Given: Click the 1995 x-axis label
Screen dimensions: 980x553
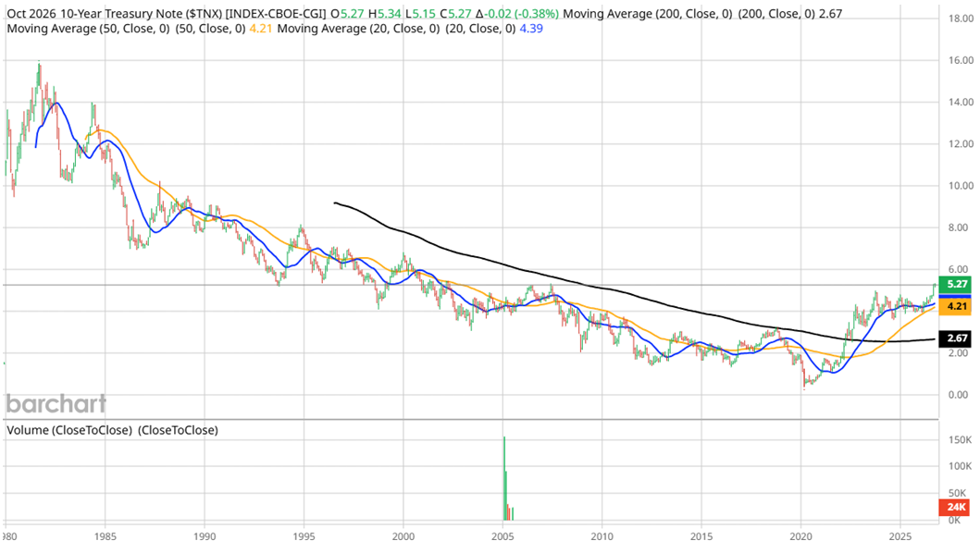Looking at the screenshot, I should coord(304,536).
